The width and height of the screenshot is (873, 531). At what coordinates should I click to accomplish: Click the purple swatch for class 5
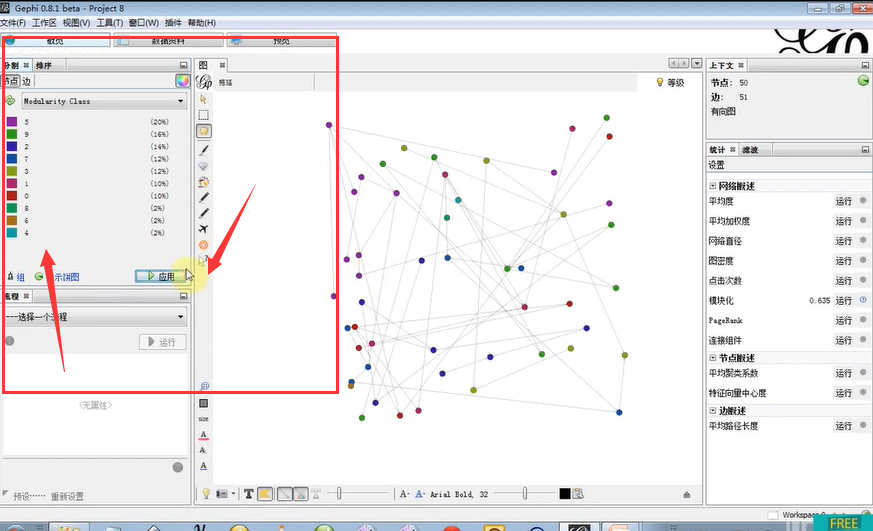tap(12, 122)
